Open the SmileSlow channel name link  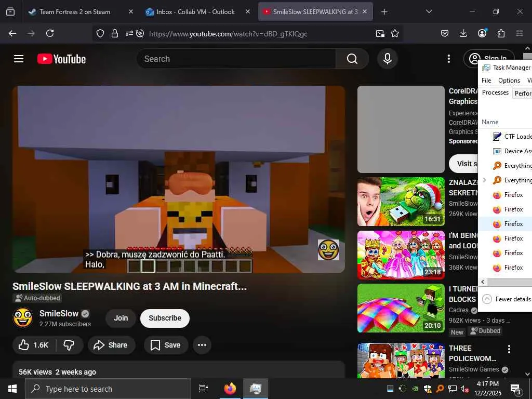click(x=59, y=313)
